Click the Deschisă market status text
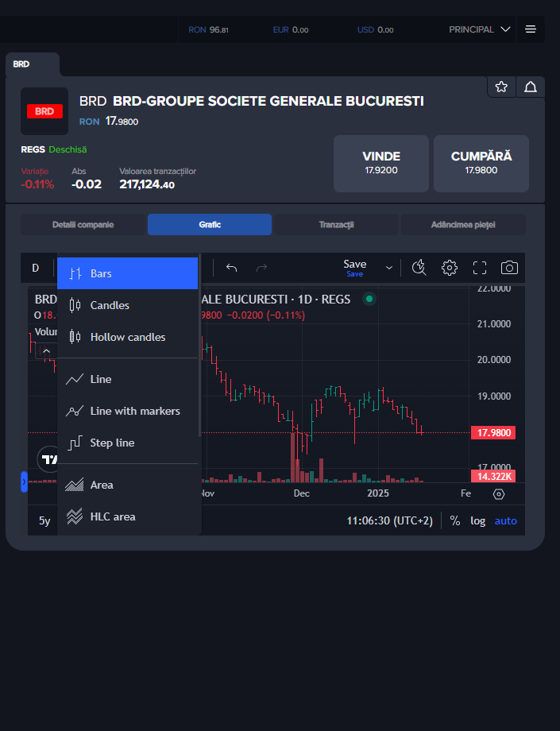The width and height of the screenshot is (560, 731). 68,149
